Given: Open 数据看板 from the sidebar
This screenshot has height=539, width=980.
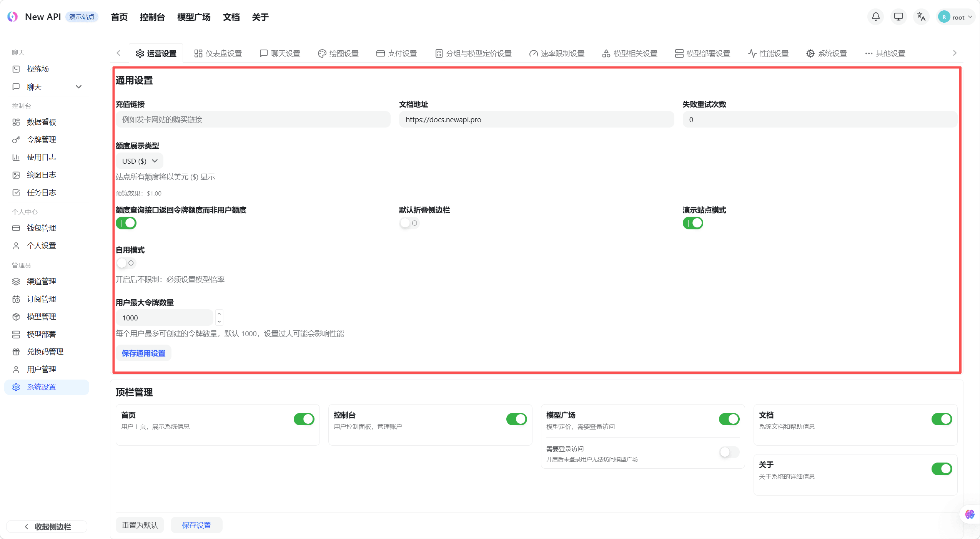Looking at the screenshot, I should pyautogui.click(x=41, y=121).
